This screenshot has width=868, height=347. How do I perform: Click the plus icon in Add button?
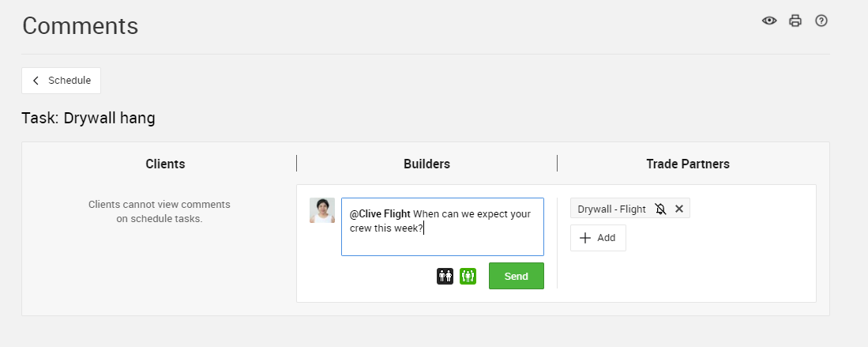(585, 238)
